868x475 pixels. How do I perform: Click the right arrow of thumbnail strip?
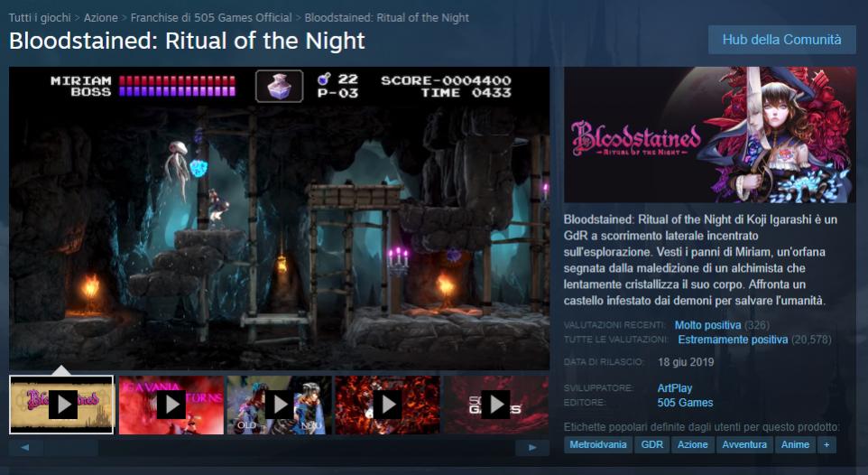[x=532, y=447]
